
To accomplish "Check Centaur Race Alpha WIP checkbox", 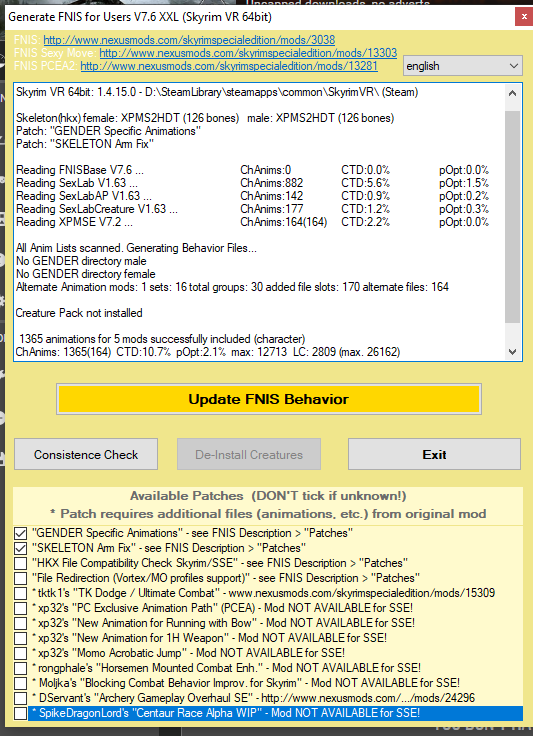I will click(20, 713).
